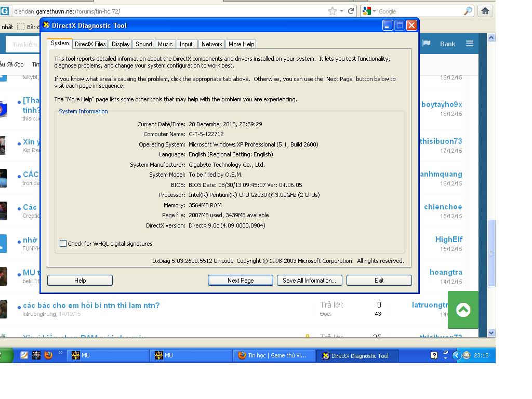Open user chienchoe profile link
This screenshot has height=399, width=532.
tap(443, 207)
